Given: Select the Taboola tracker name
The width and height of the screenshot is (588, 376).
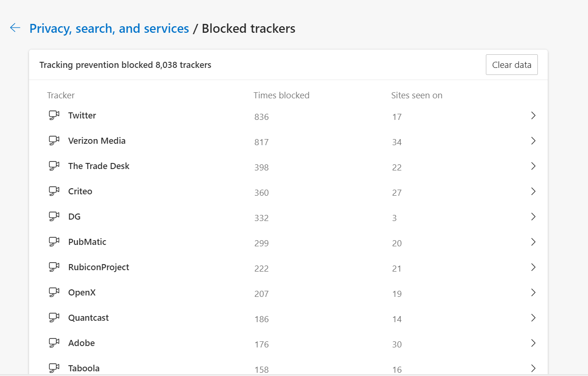Looking at the screenshot, I should point(84,369).
